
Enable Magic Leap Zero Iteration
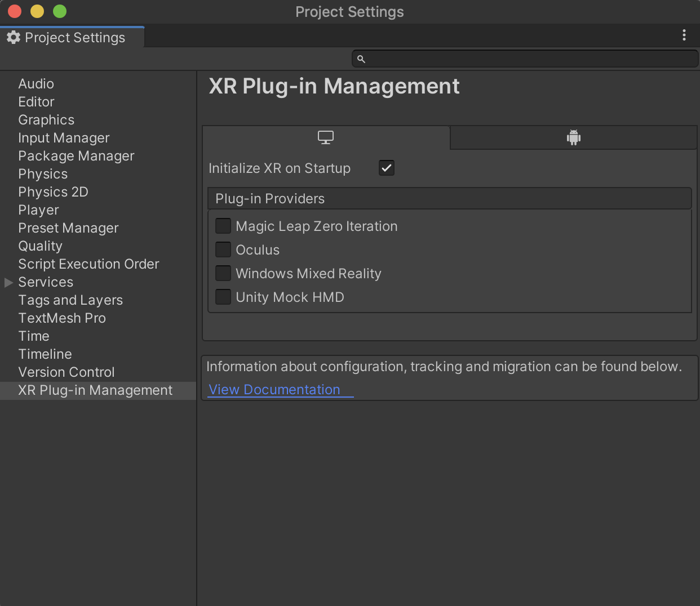(x=223, y=225)
